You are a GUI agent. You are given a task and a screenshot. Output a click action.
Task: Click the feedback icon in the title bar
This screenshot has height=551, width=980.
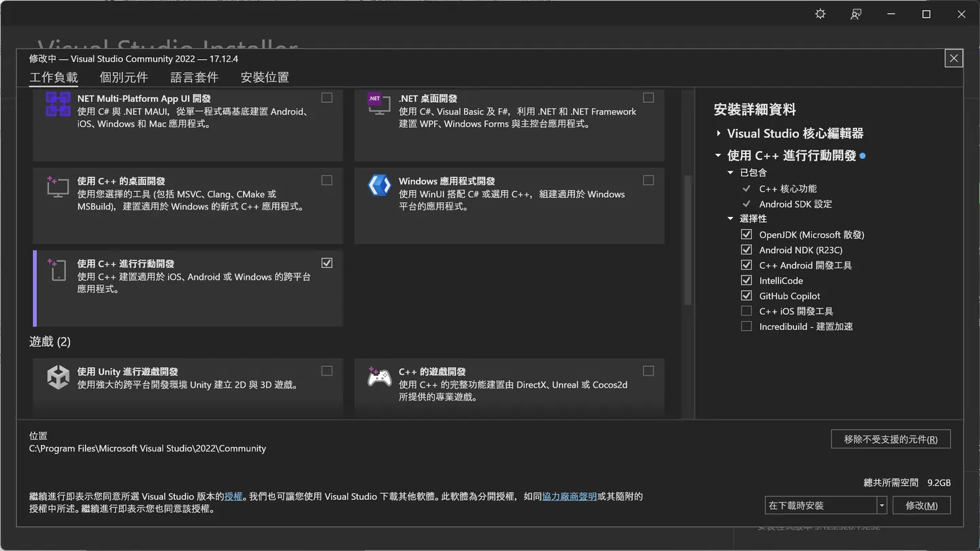[x=855, y=14]
